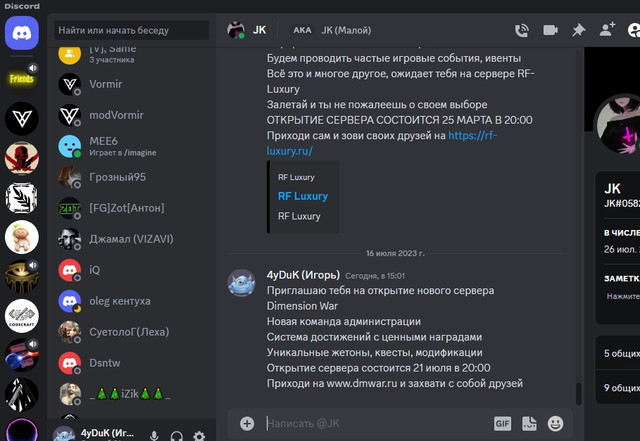Open the golden helmet server icon
The width and height of the screenshot is (640, 441).
pyautogui.click(x=22, y=276)
